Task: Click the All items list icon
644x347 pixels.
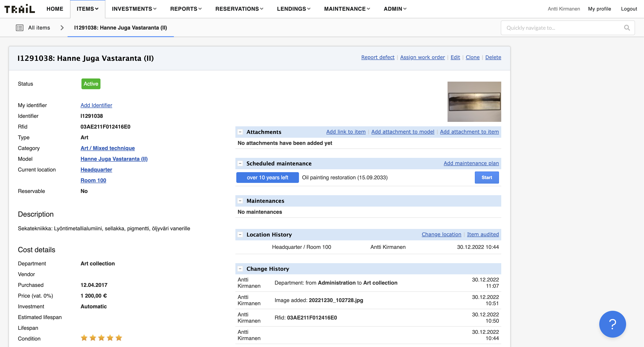Action: pos(19,28)
